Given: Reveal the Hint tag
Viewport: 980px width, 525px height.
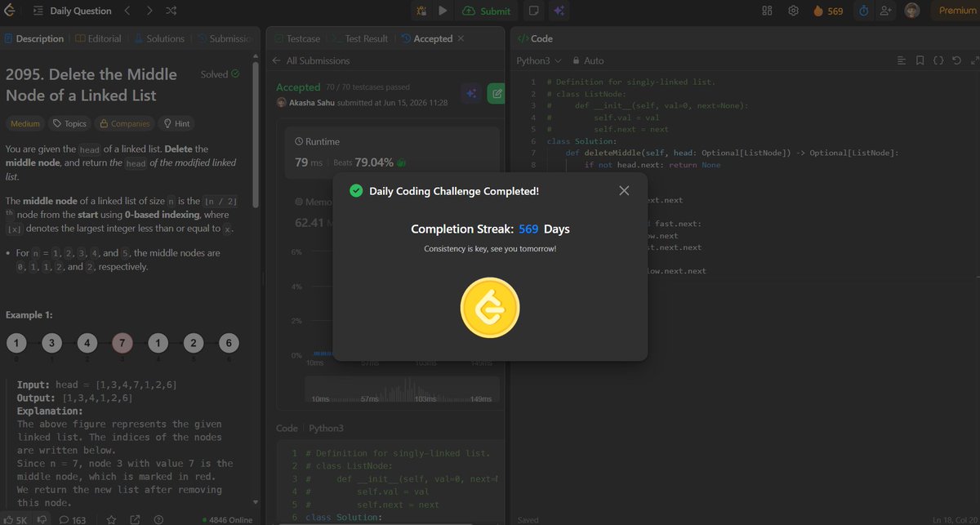Looking at the screenshot, I should click(x=177, y=123).
